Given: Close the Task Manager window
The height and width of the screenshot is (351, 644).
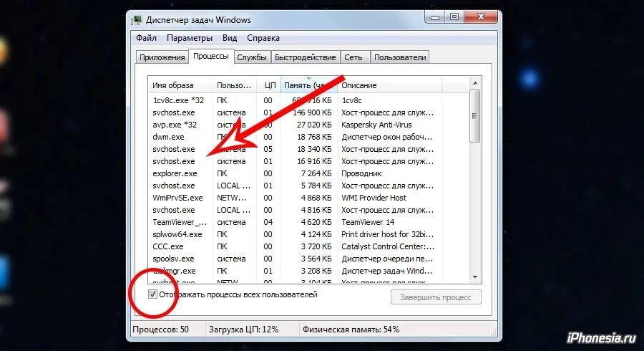Looking at the screenshot, I should click(x=481, y=17).
